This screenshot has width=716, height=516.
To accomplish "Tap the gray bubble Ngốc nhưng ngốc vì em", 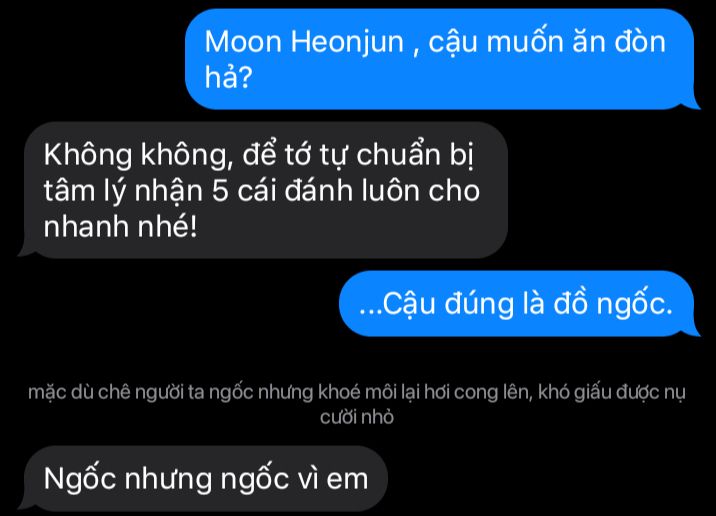I will (203, 479).
